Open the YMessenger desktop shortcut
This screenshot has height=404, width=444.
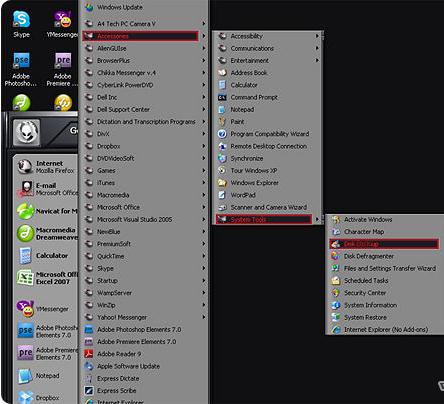pyautogui.click(x=63, y=24)
